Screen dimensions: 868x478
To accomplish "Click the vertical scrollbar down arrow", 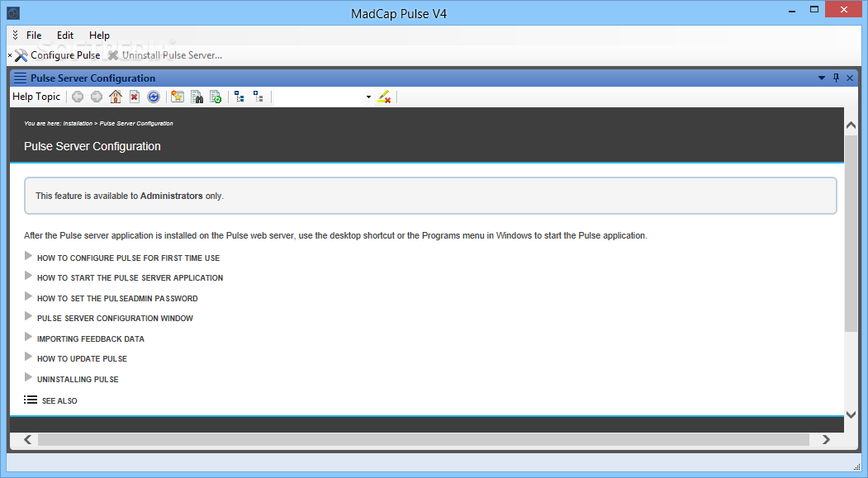I will coord(851,414).
